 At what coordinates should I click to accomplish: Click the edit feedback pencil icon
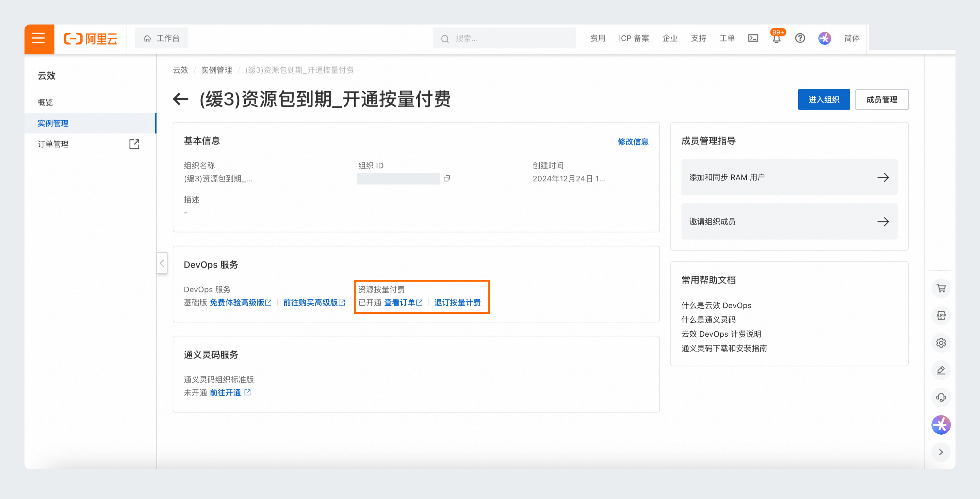pos(941,370)
